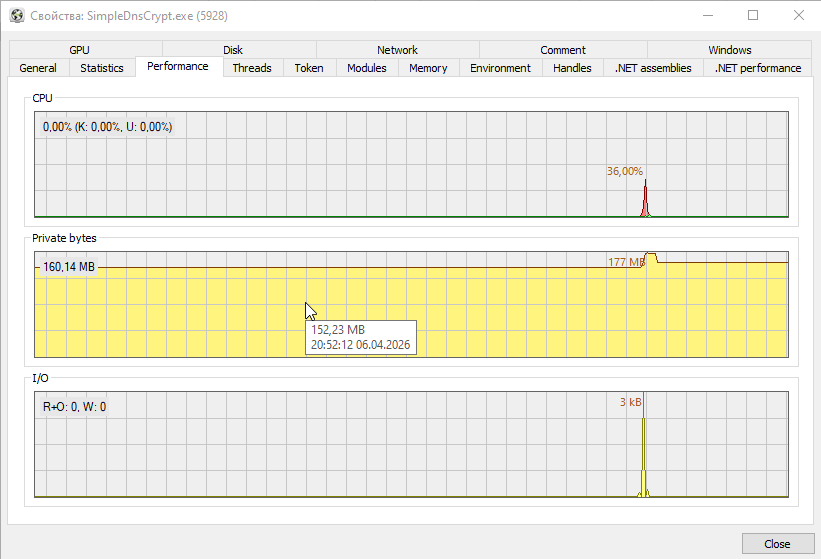
Task: Go to the Windows tab
Action: point(729,50)
